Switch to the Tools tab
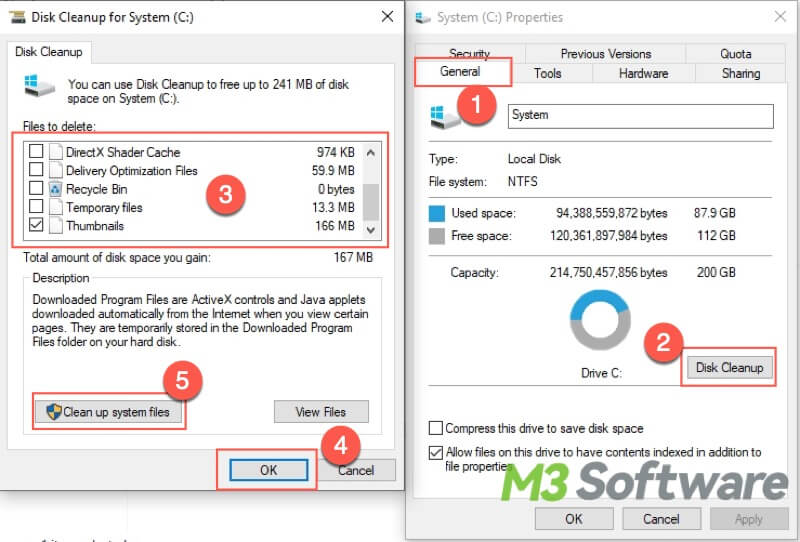 click(548, 73)
